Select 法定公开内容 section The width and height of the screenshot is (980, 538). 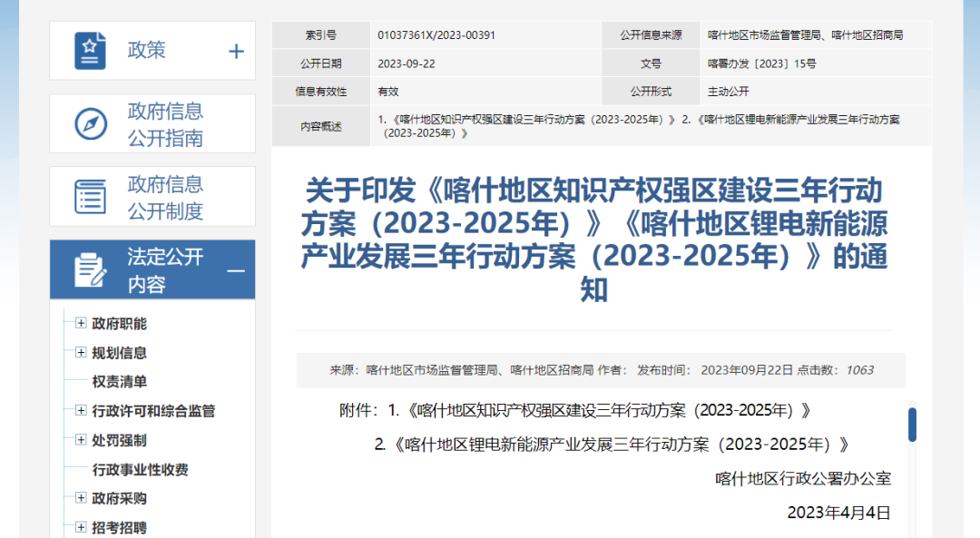tap(152, 270)
